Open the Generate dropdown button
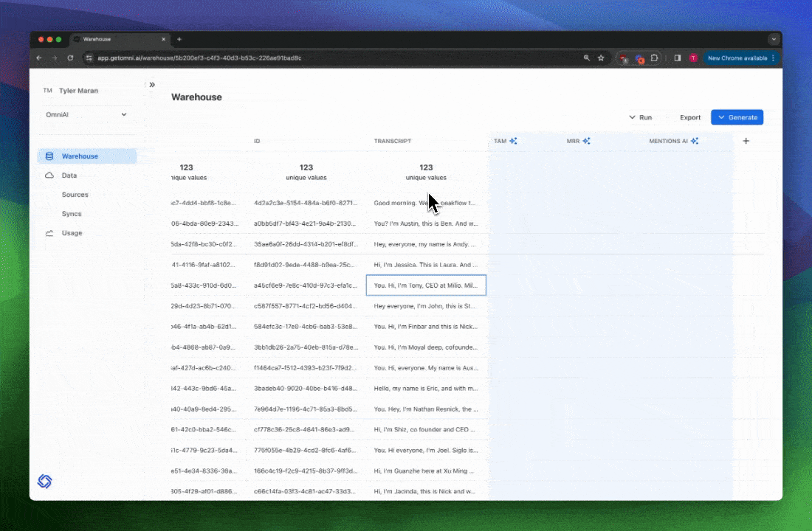Screen dimensions: 812x531 (x=737, y=117)
